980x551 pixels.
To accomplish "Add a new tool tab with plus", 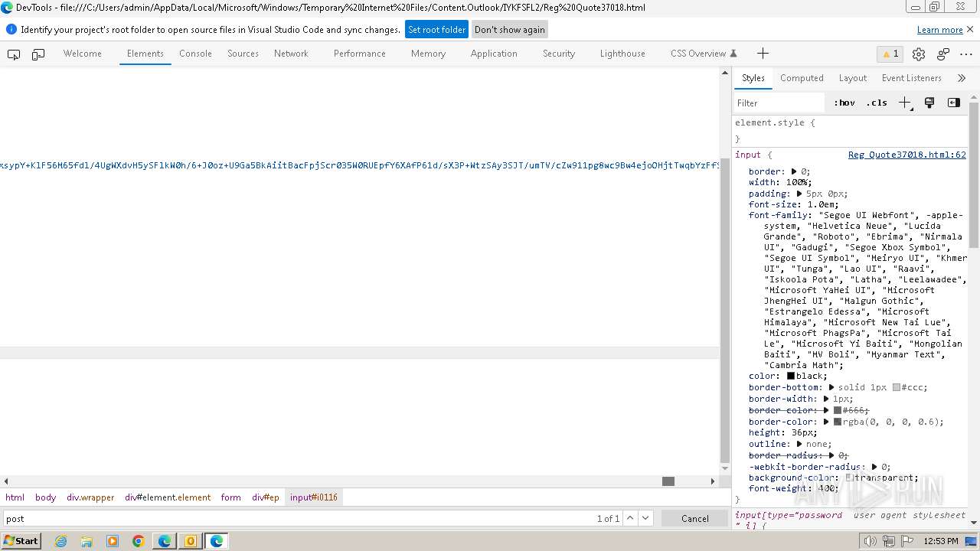I will [x=763, y=54].
